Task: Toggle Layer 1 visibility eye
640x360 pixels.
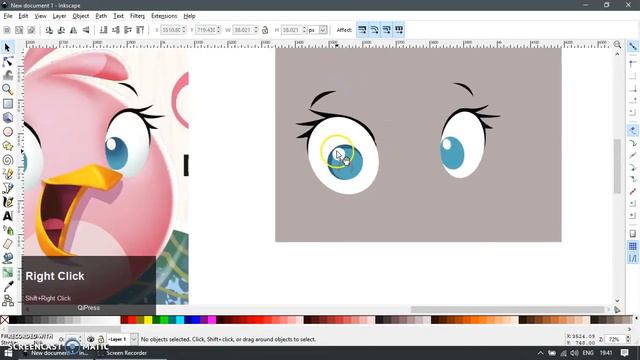Action: (x=91, y=339)
